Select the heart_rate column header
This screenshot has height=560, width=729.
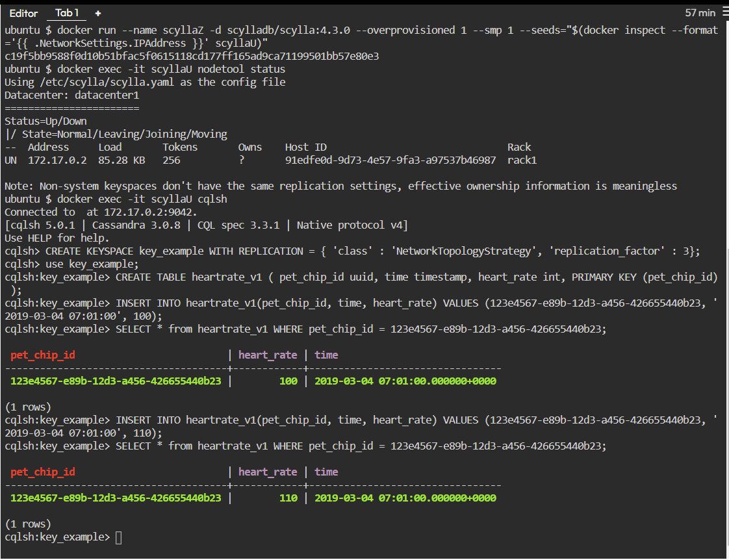[268, 355]
